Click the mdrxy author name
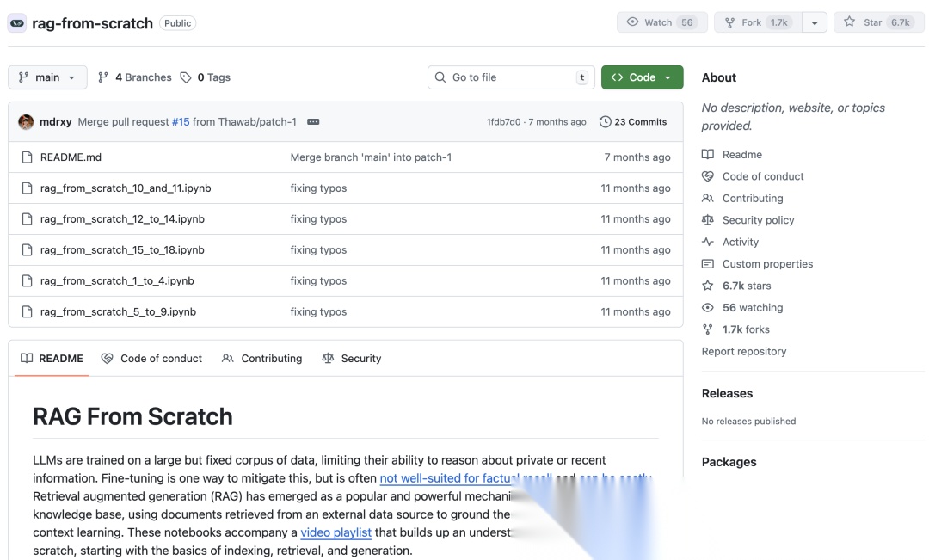The height and width of the screenshot is (560, 929). tap(56, 121)
